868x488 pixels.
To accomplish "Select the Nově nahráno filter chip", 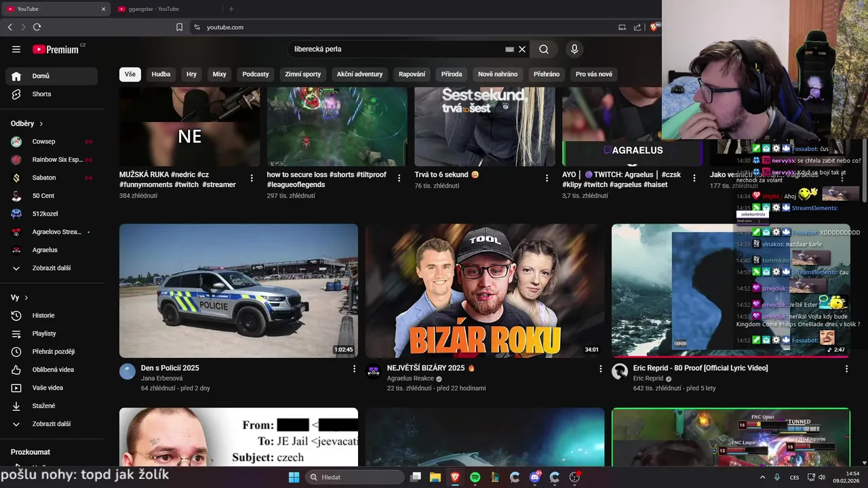I will (x=498, y=74).
